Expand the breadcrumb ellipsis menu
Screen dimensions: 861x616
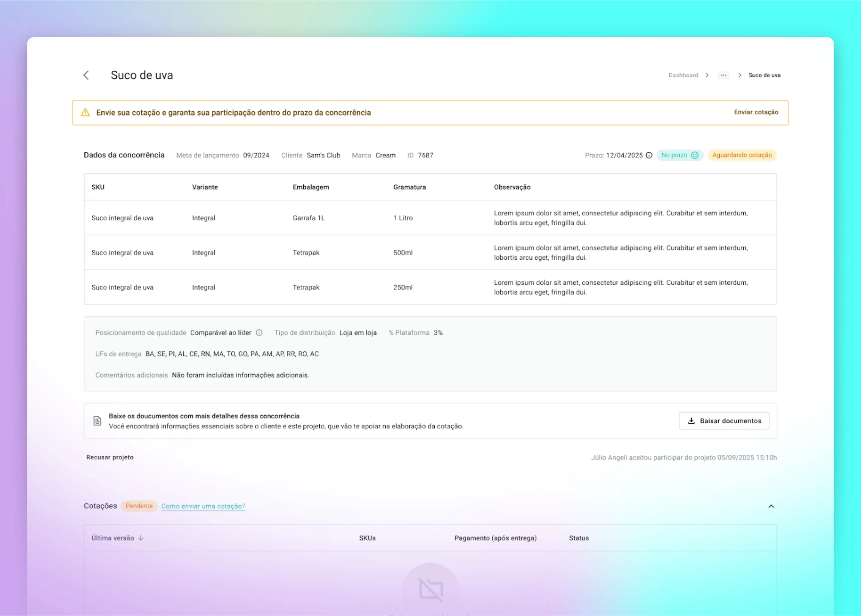click(x=724, y=75)
